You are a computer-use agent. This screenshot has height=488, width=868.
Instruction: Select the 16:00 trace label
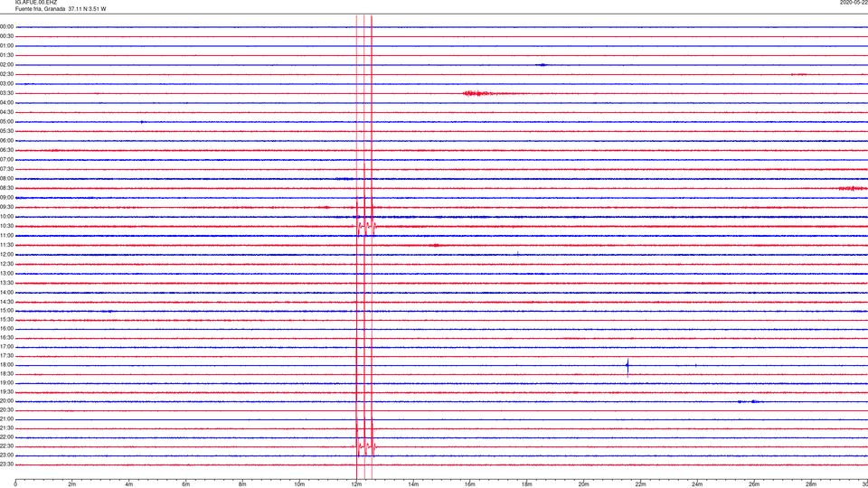(7, 329)
